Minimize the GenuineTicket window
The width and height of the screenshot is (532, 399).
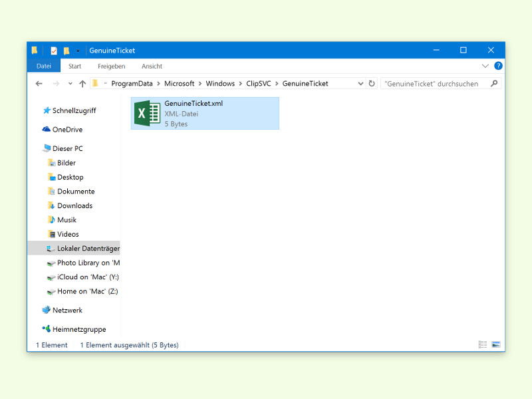436,51
